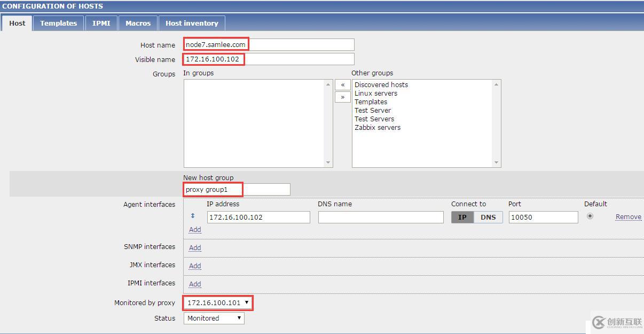This screenshot has height=334, width=644.
Task: Open the Monitored by proxy dropdown
Action: coord(218,302)
